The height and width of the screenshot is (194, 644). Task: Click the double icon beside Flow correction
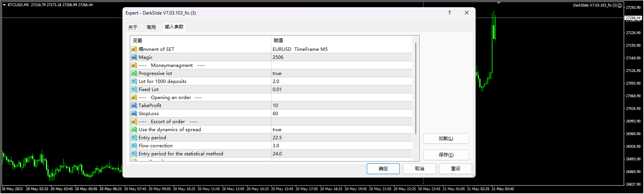coord(134,146)
